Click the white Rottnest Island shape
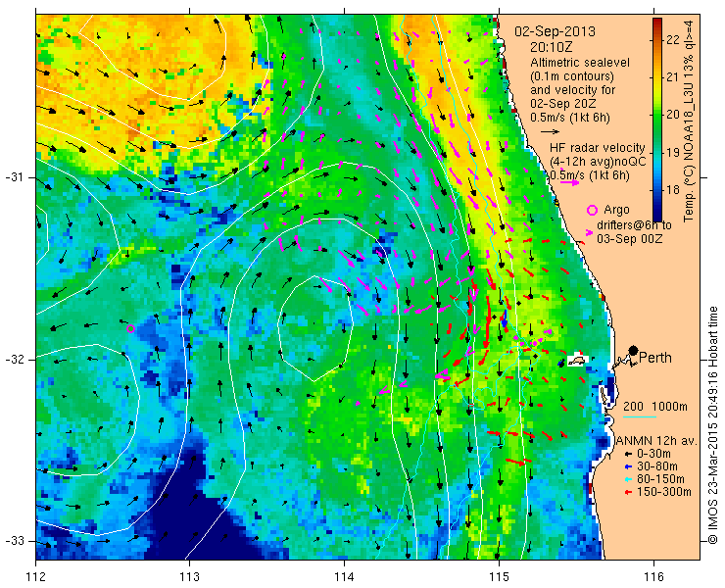This screenshot has height=588, width=725. coord(577,361)
